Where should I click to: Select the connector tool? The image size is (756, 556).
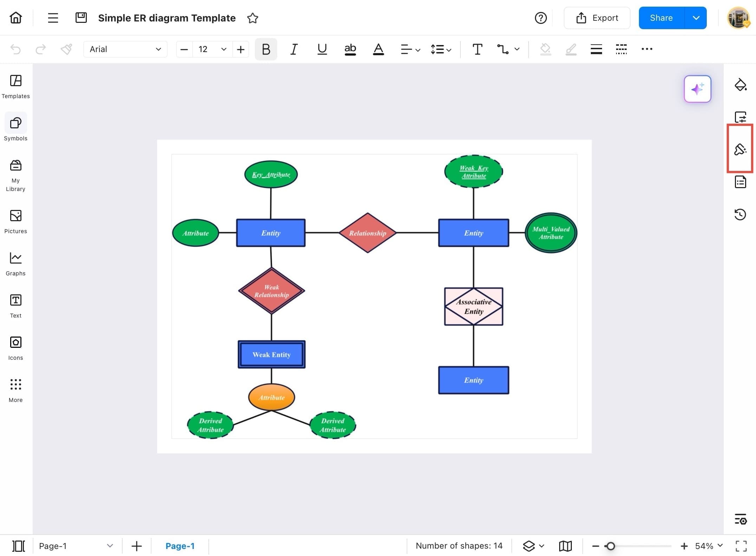tap(503, 49)
